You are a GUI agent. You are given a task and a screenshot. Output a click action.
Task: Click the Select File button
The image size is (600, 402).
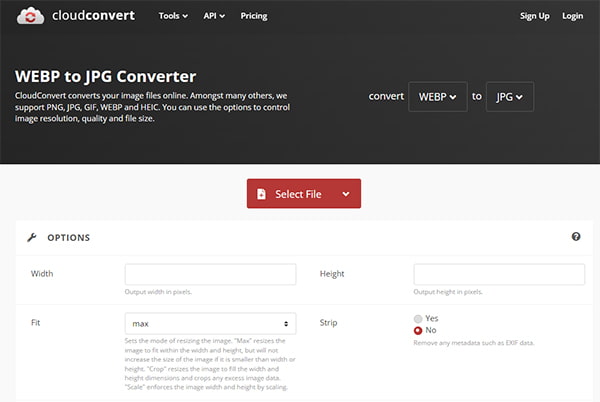click(303, 194)
